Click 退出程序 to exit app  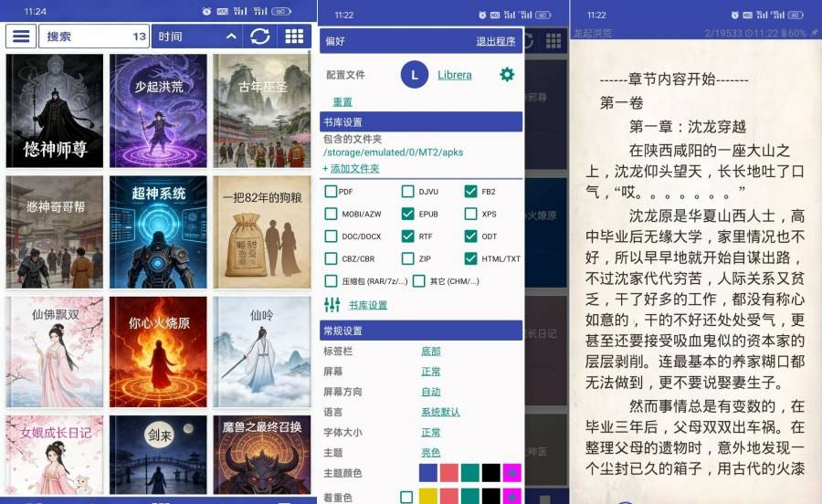pyautogui.click(x=495, y=41)
